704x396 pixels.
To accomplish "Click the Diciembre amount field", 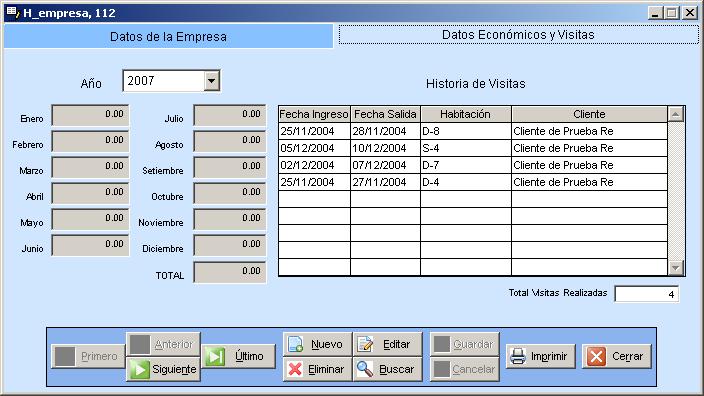I will 230,245.
